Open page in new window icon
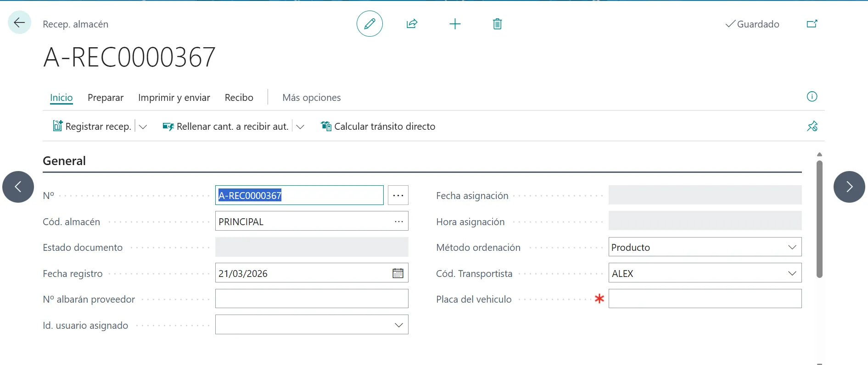The image size is (868, 365). coord(812,24)
